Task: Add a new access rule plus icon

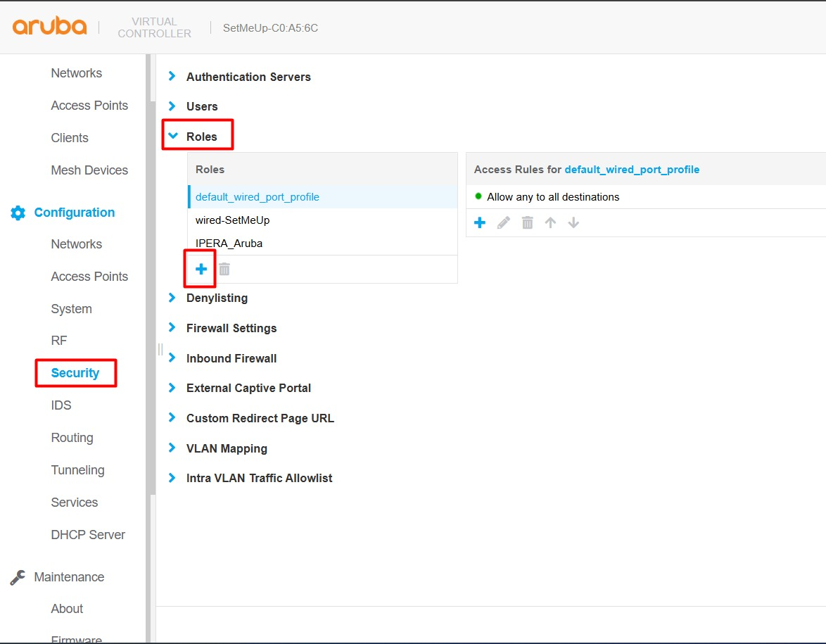Action: click(480, 223)
